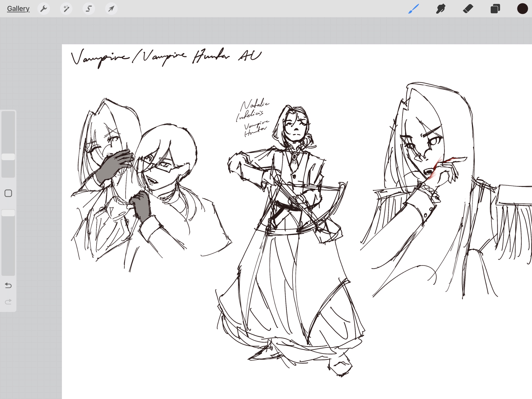The image size is (532, 399).
Task: Click the brush opacity slider handle
Action: pos(8,213)
